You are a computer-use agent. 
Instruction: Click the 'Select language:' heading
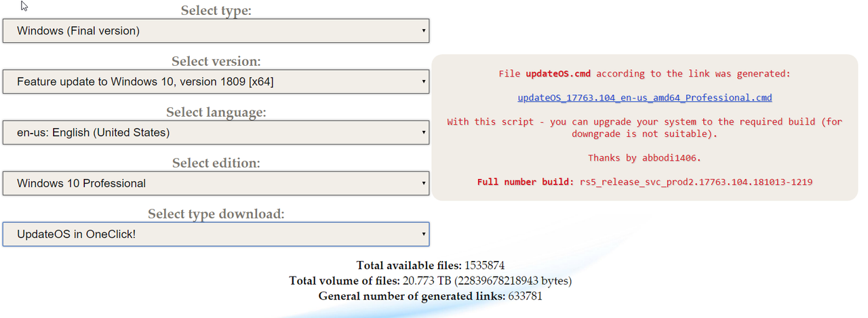pos(216,112)
